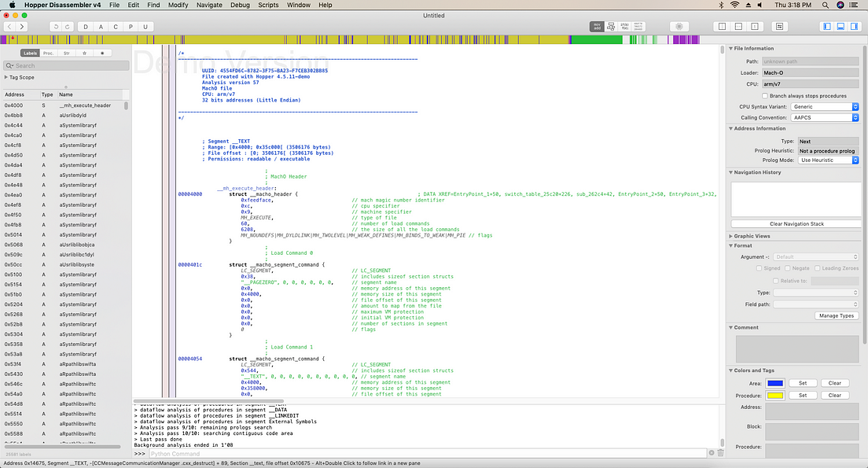Screen dimensions: 868x468
Task: Open the sliders preferences toolbar icon
Action: (779, 27)
